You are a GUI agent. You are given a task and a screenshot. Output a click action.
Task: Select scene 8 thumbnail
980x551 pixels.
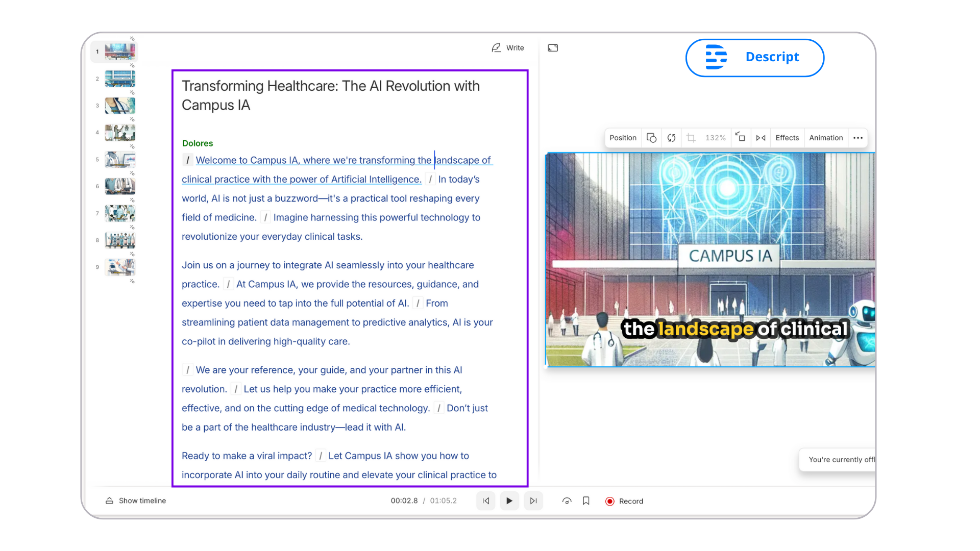(x=120, y=240)
